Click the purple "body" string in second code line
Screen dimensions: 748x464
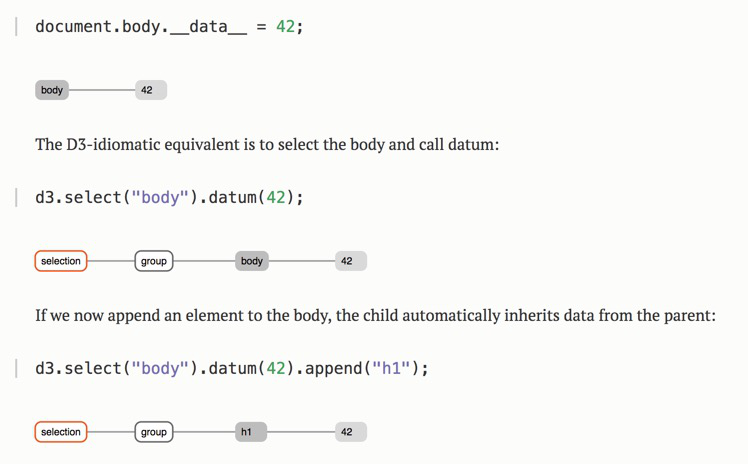[160, 197]
